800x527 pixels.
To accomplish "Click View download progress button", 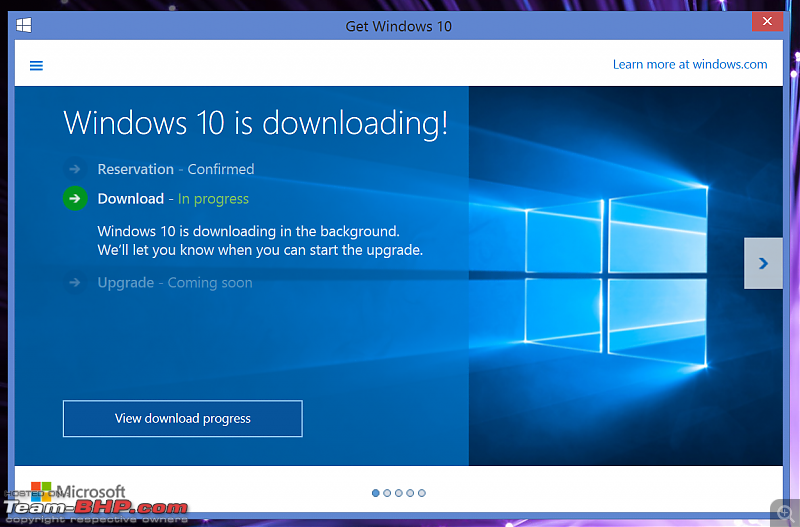I will 183,418.
